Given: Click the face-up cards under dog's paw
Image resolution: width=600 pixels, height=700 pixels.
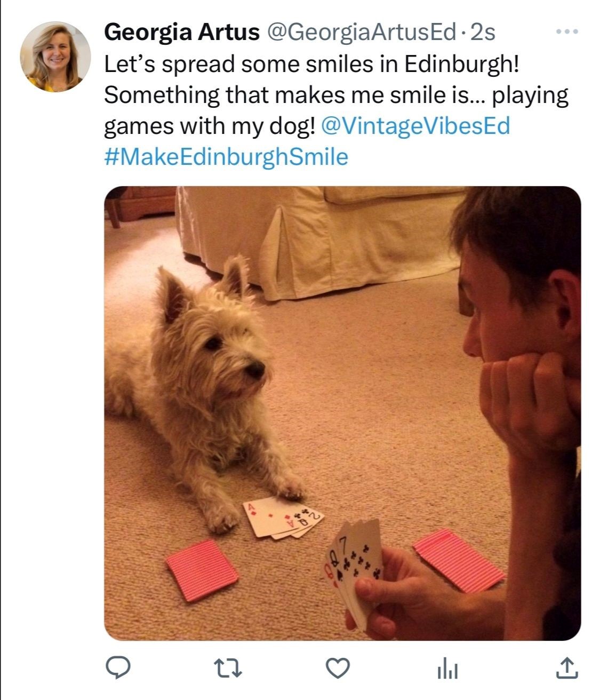Looking at the screenshot, I should pyautogui.click(x=283, y=518).
